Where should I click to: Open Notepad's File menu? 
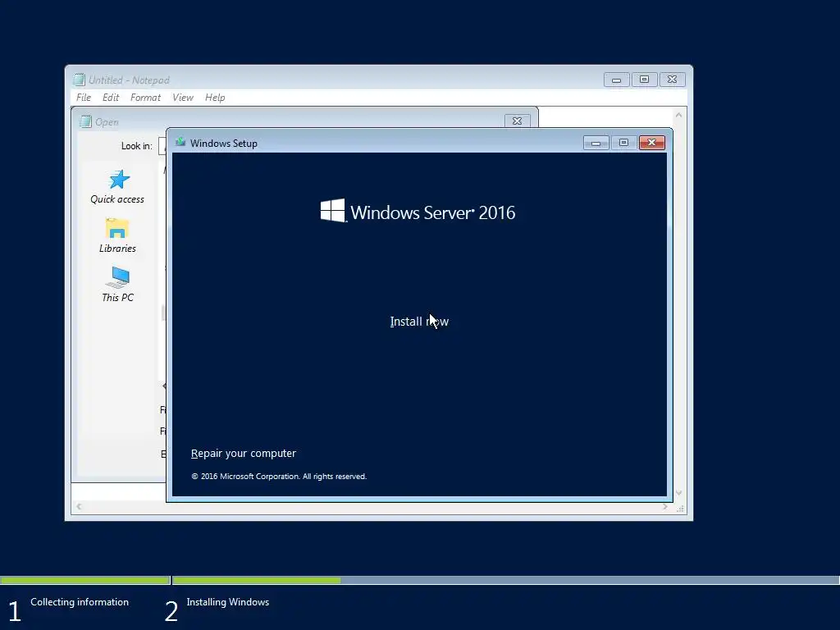[x=84, y=98]
